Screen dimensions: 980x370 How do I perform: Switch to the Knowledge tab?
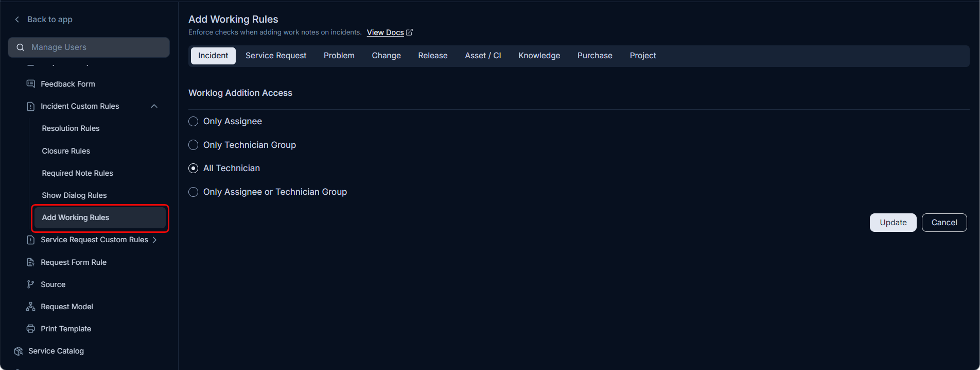pyautogui.click(x=539, y=56)
